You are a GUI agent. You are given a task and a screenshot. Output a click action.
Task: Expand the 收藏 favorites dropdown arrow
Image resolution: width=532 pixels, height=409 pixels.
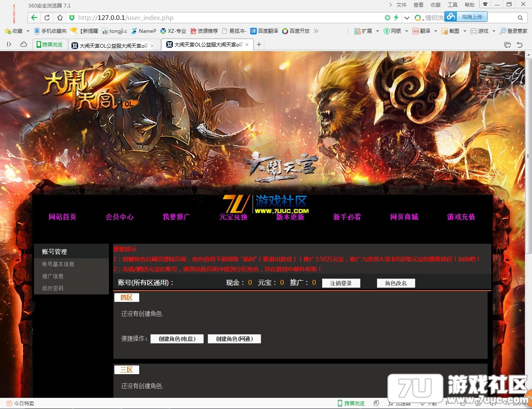28,31
